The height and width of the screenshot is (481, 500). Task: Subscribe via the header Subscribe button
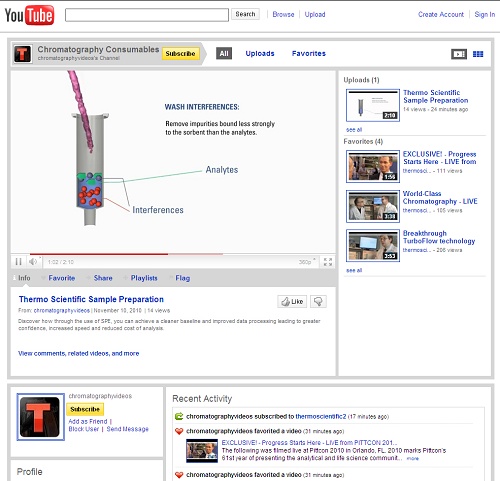tap(180, 54)
